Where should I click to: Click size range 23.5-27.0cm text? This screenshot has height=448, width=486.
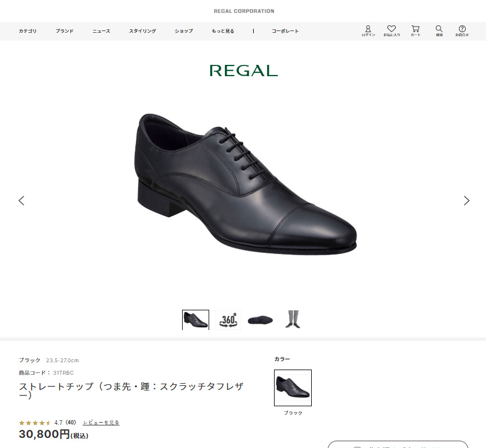tap(62, 360)
